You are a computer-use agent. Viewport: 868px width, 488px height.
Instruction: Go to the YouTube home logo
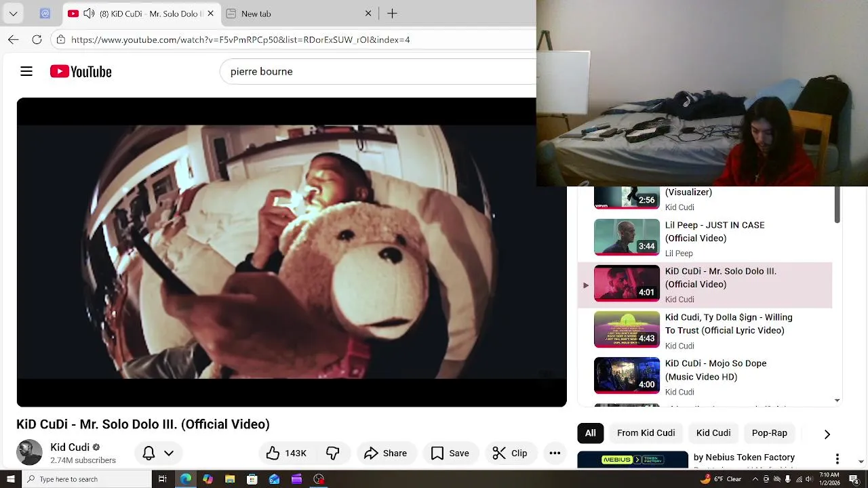coord(81,71)
